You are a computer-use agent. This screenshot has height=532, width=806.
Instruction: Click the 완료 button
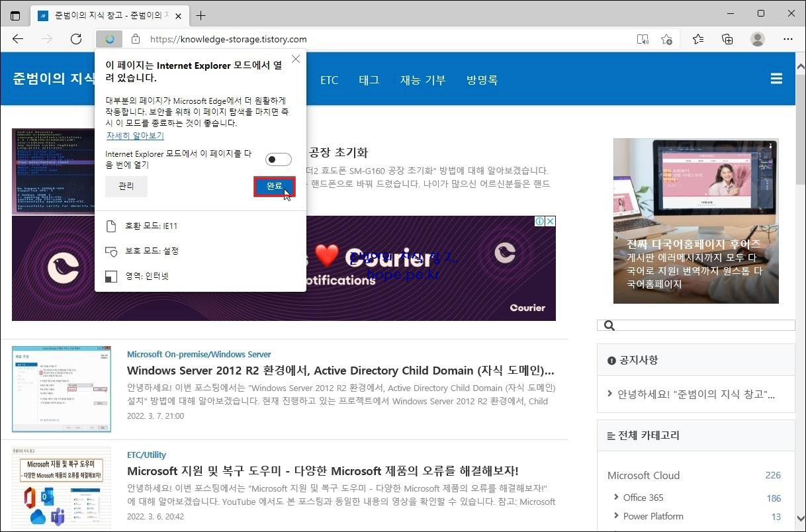(274, 187)
